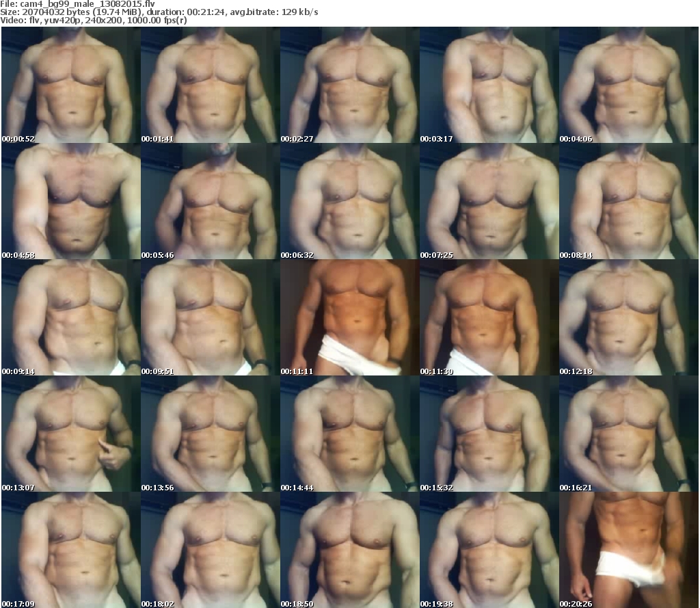Select the thumbnail timestamped 00:02:27
Screen dimensions: 700x608
[x=349, y=85]
